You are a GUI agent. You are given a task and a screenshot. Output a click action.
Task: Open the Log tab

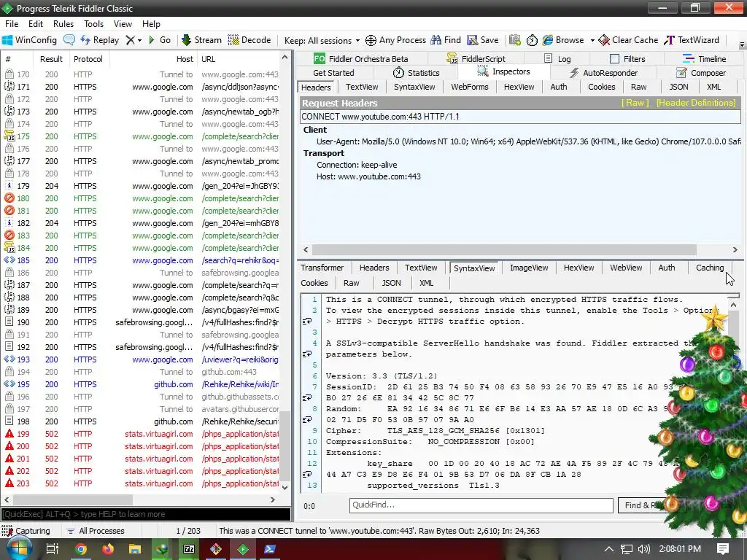(x=557, y=59)
